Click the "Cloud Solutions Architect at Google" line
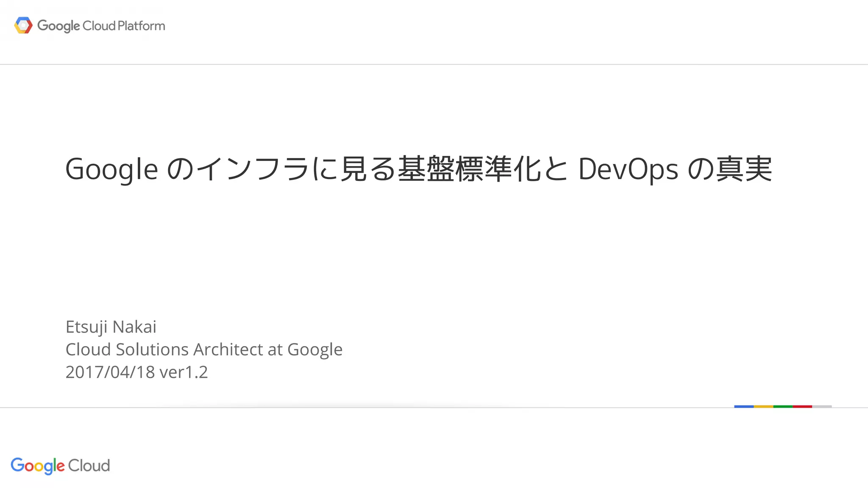Screen dimensions: 868x488 [x=204, y=349]
